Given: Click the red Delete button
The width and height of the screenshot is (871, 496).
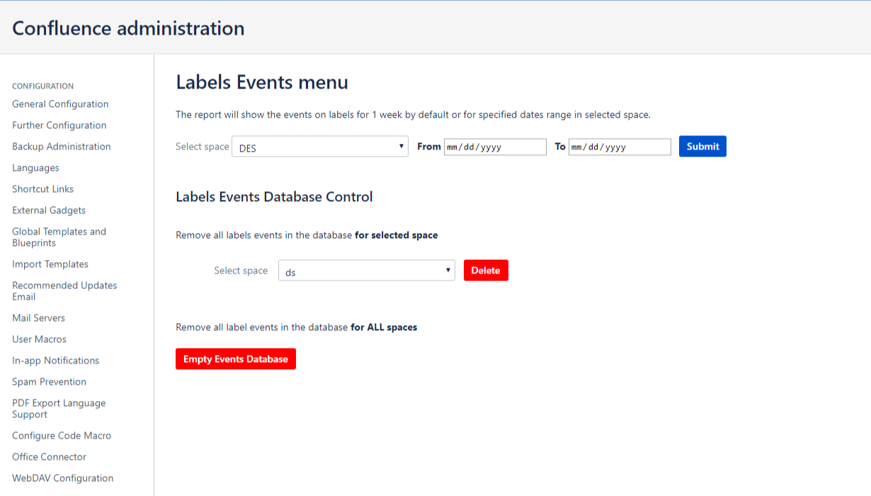Looking at the screenshot, I should (486, 270).
